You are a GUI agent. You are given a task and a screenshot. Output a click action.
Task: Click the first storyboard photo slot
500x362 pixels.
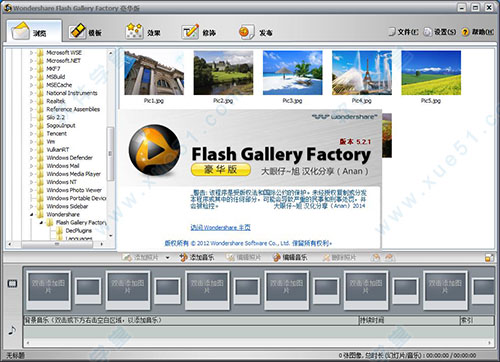(x=49, y=290)
